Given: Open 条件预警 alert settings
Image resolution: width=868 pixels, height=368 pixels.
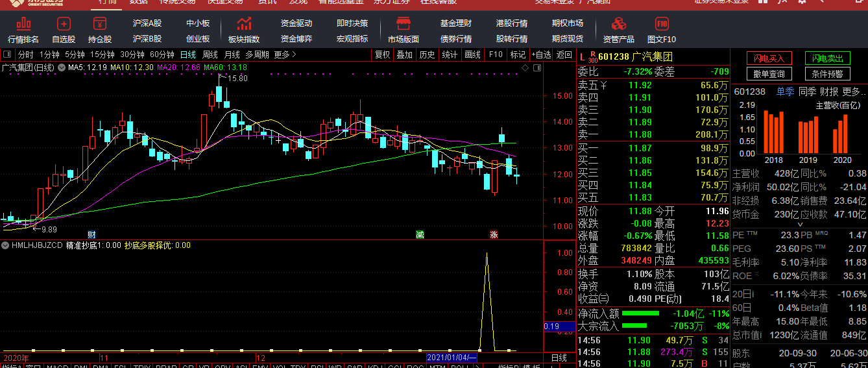Looking at the screenshot, I should (x=828, y=74).
